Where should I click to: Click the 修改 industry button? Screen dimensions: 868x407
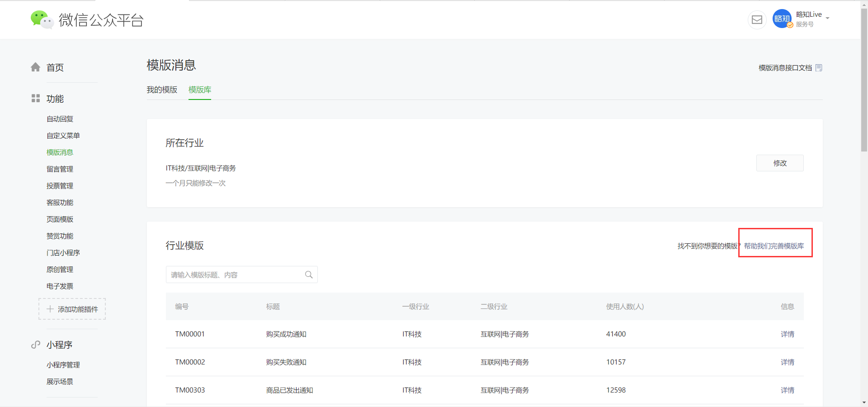(x=780, y=163)
